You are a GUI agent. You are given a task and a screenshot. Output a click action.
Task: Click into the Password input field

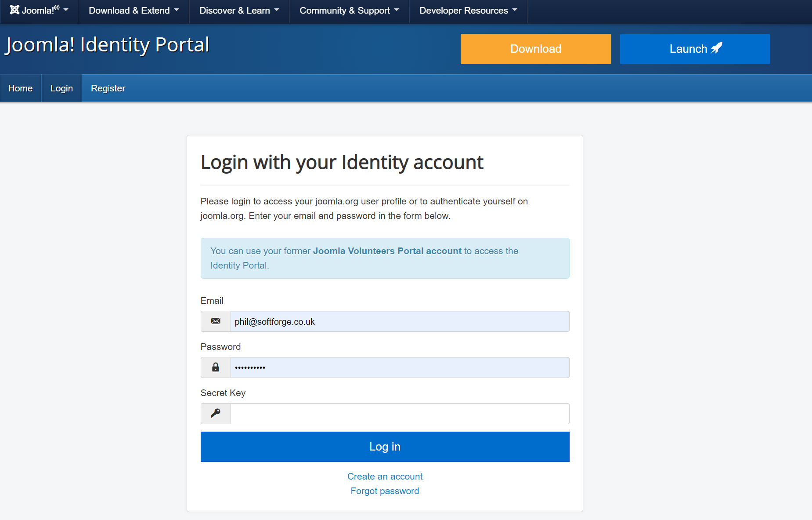tap(400, 367)
